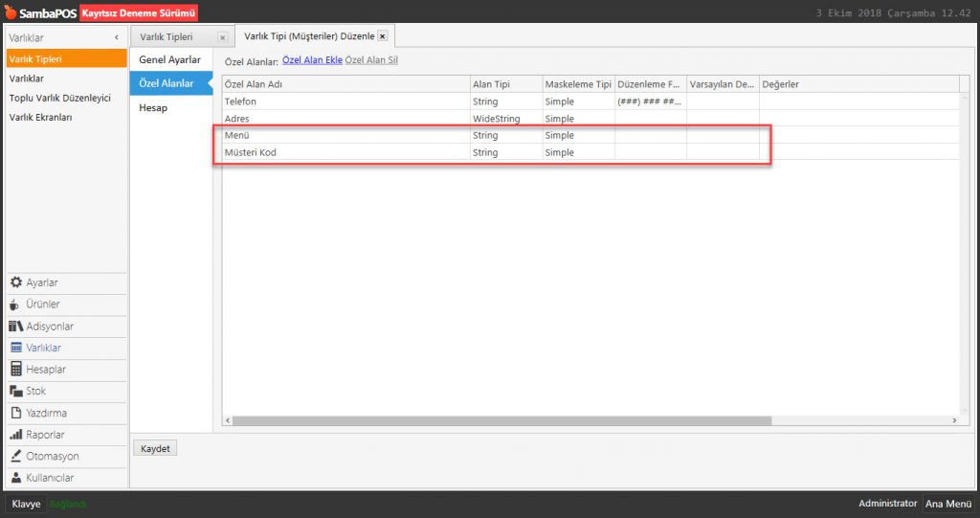
Task: Open Raporlar via its chart icon
Action: pos(16,435)
